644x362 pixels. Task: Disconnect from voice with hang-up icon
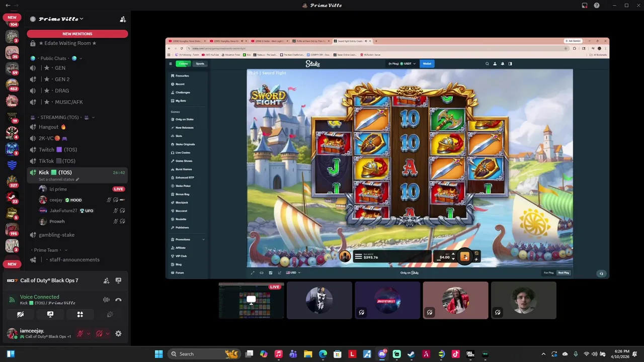[x=118, y=300]
